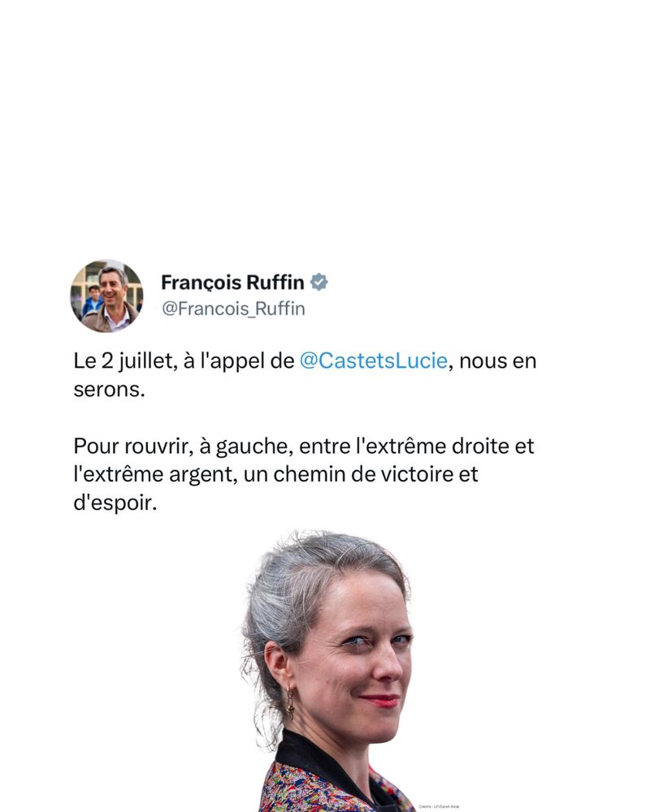Click the gold earring on the woman's ear
The height and width of the screenshot is (812, 650).
point(290,704)
